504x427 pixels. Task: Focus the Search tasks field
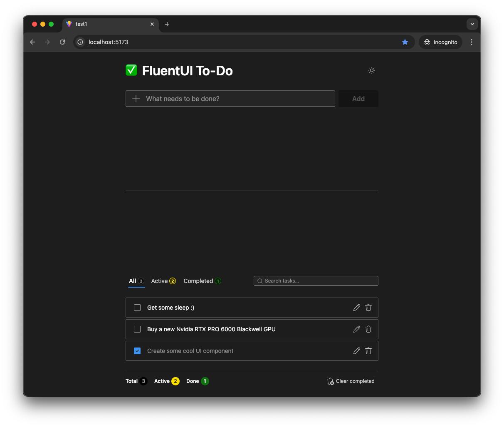316,281
